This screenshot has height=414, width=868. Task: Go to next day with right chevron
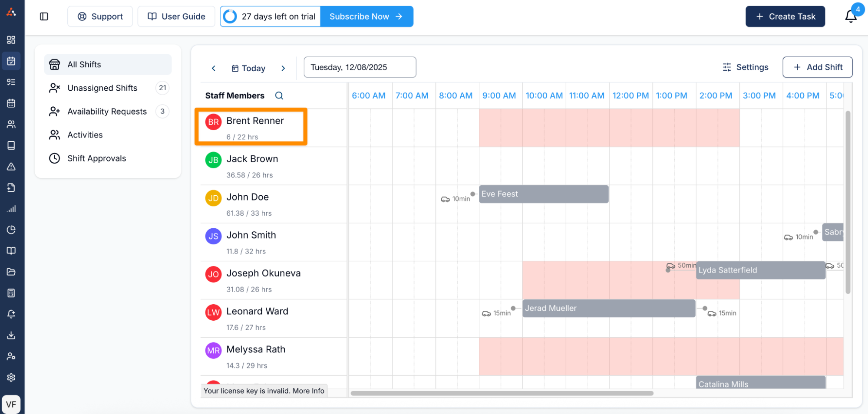tap(283, 68)
